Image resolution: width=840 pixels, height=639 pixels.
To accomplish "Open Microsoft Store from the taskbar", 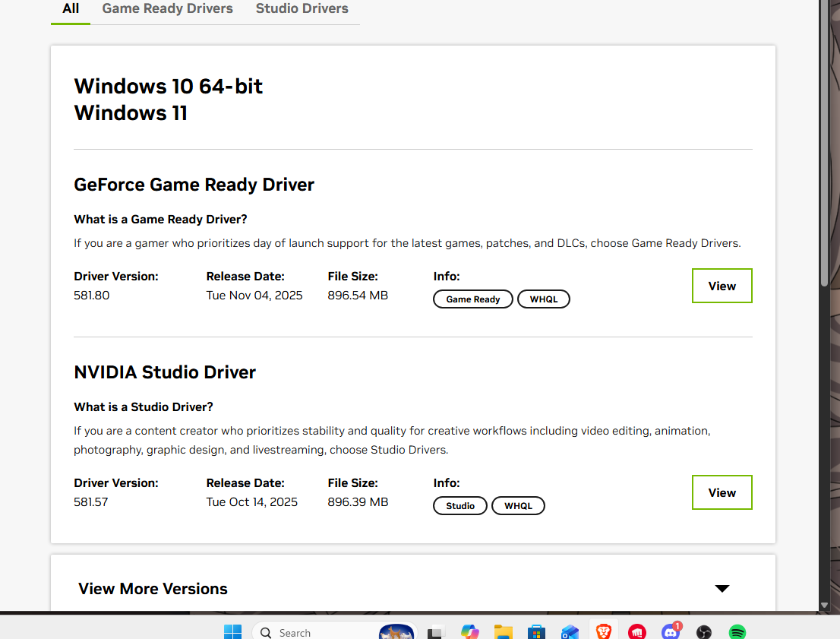I will (x=536, y=632).
